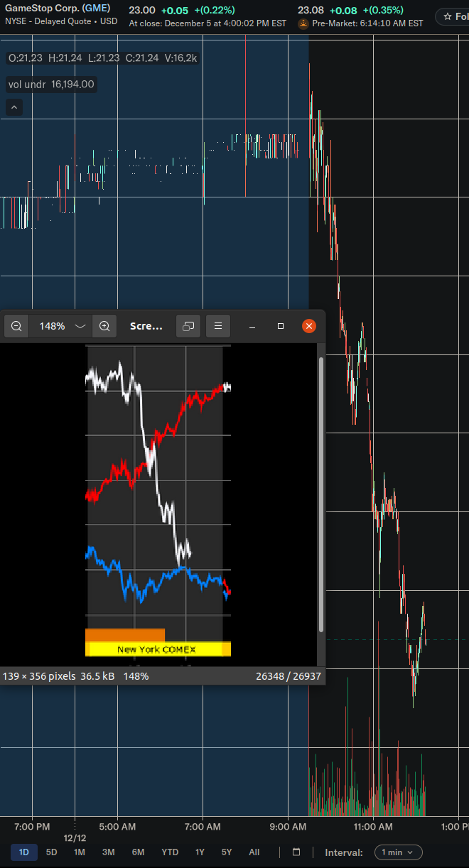Click the '12/12' date axis label
The width and height of the screenshot is (469, 868).
[x=75, y=838]
